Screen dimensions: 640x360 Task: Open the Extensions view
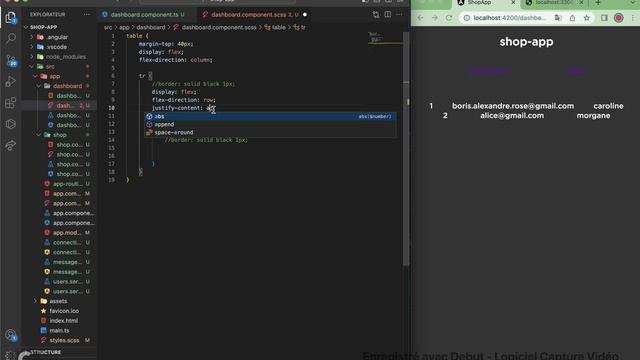click(x=11, y=103)
